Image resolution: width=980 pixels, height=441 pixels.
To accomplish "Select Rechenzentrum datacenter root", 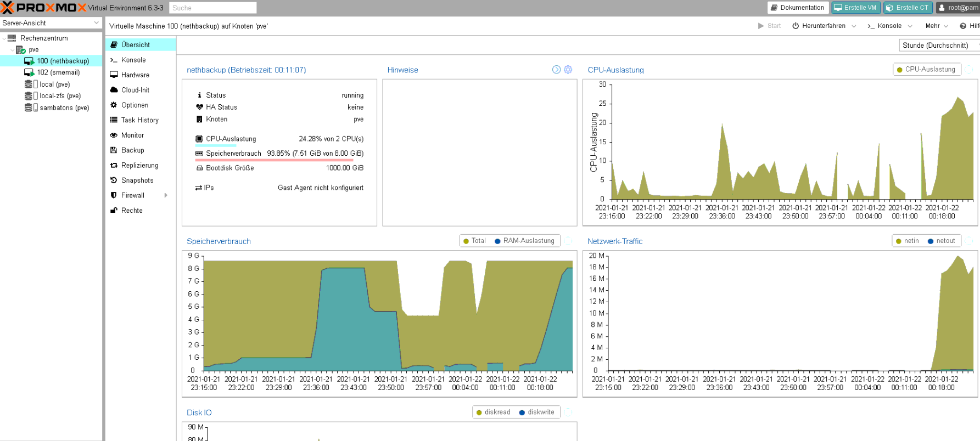I will (x=51, y=38).
